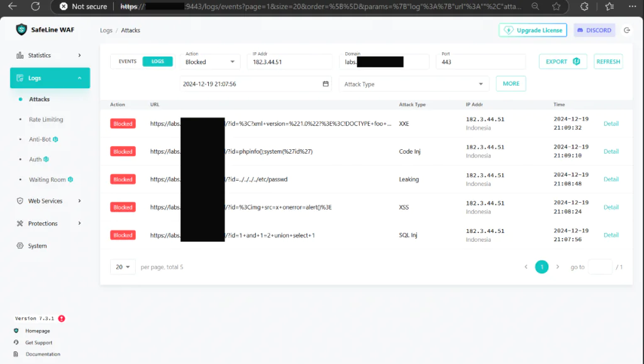Open the Anti-Bot submenu item
The height and width of the screenshot is (364, 644).
tap(40, 139)
